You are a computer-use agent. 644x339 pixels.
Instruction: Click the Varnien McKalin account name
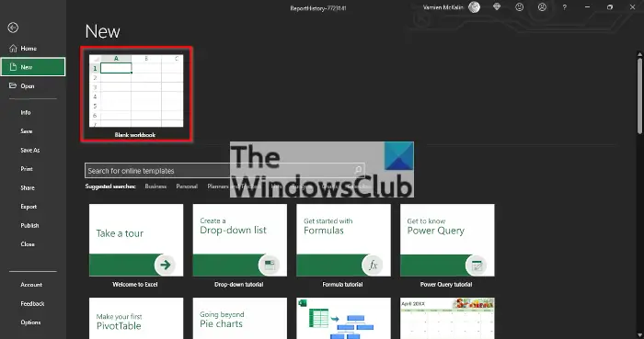tap(443, 7)
